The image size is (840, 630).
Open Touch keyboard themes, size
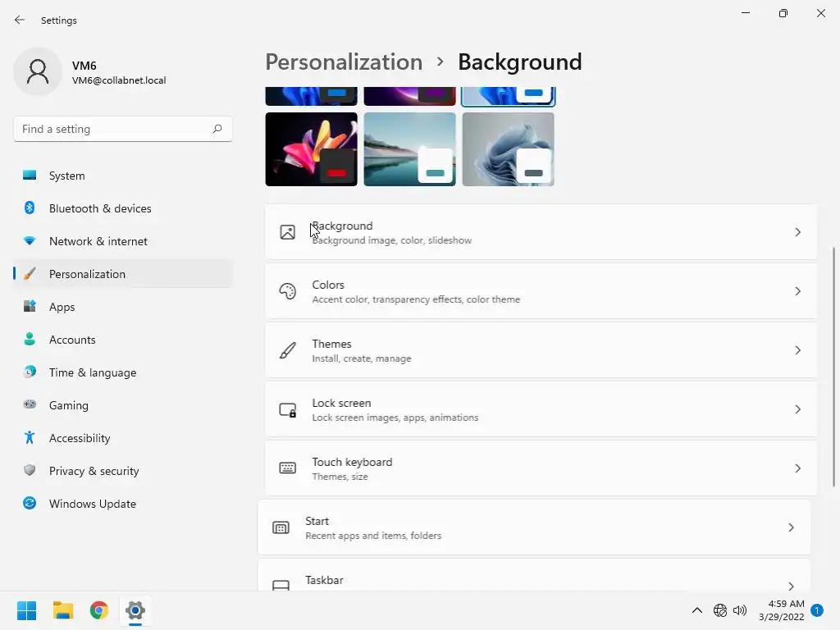(541, 468)
